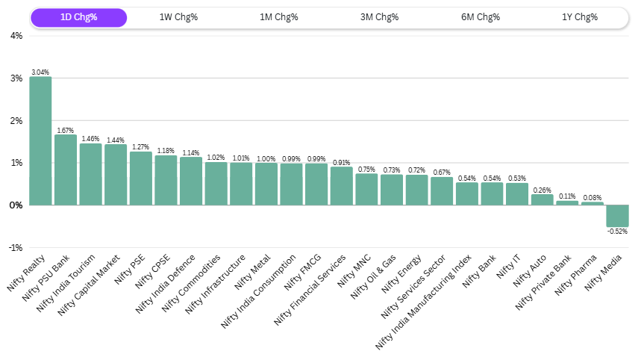Switch to 3M Chg% view

379,17
